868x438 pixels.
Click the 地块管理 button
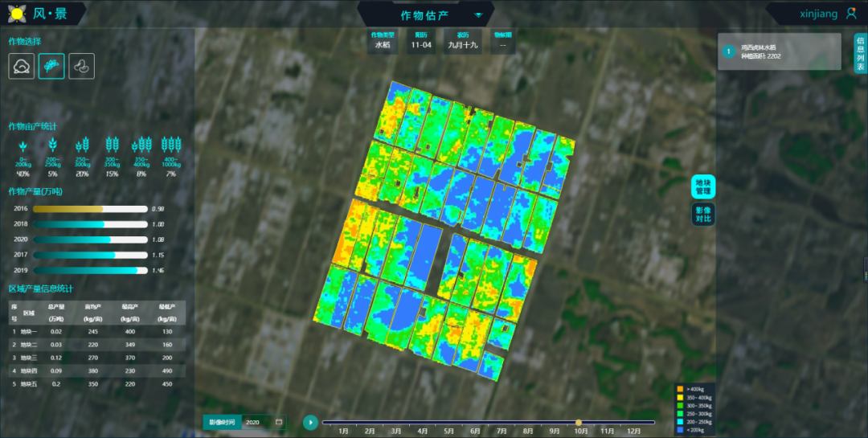pyautogui.click(x=702, y=187)
